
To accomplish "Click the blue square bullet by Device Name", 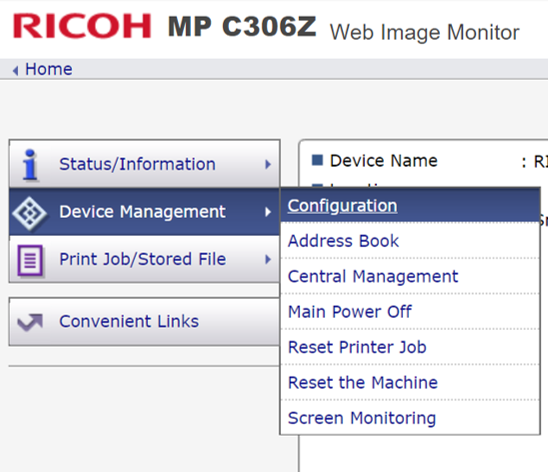I will (x=317, y=160).
